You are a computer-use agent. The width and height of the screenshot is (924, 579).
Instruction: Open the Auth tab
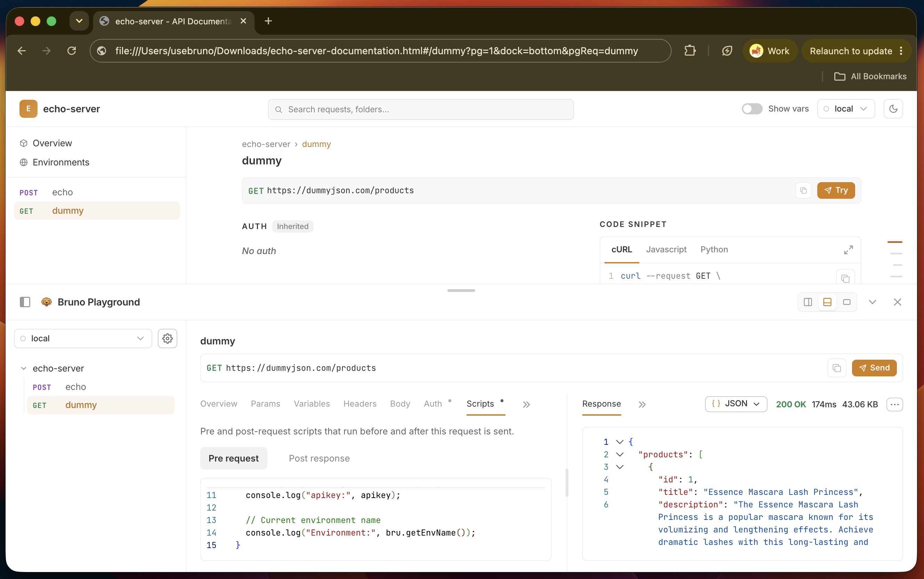click(x=433, y=404)
